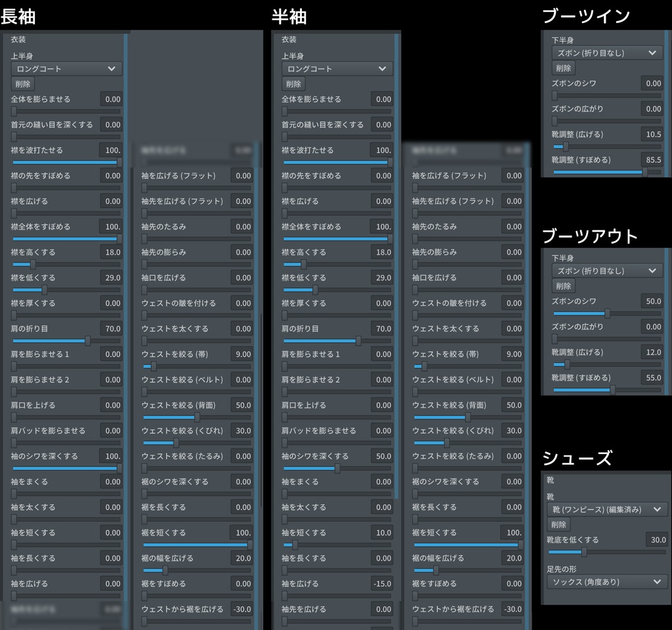Screen dimensions: 672x630
Task: Open the 上半身 ロングコート dropdown in the 長袖 panel
Action: point(66,68)
